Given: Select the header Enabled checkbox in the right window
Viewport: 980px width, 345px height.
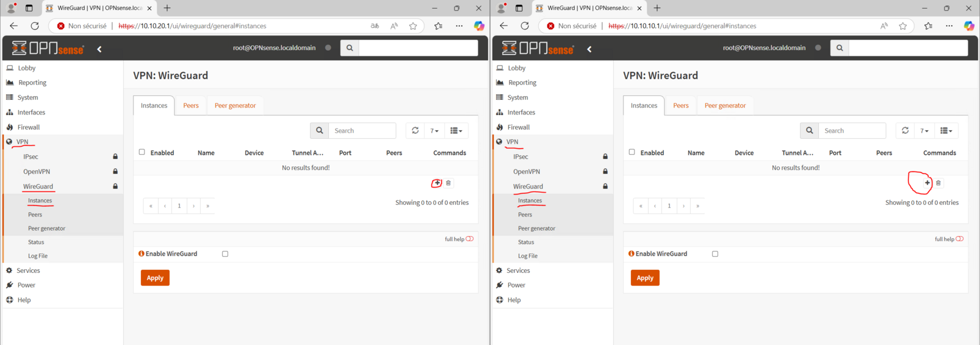Looking at the screenshot, I should point(632,152).
